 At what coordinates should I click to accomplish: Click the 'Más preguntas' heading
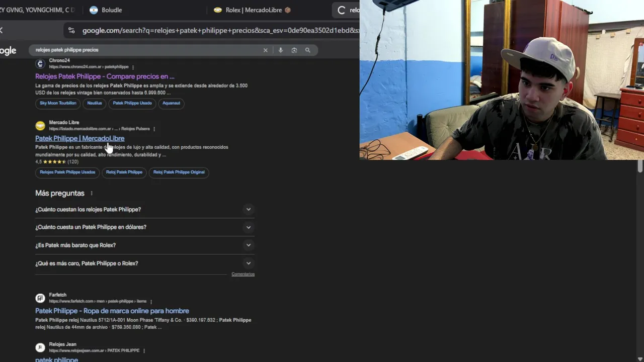(60, 193)
